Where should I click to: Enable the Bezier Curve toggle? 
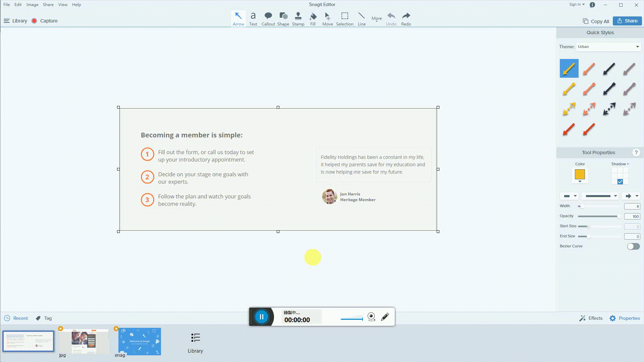point(633,246)
